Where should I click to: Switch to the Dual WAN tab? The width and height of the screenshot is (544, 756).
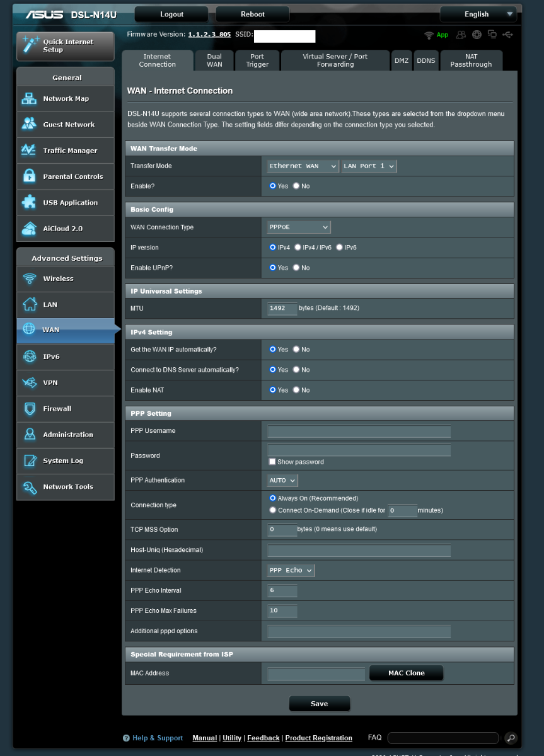pos(214,60)
